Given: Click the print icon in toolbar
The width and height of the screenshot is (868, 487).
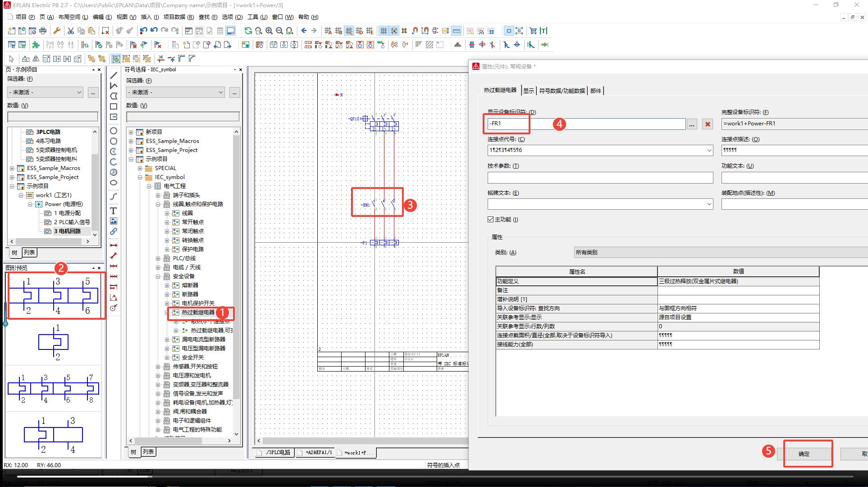Looking at the screenshot, I should (x=43, y=31).
